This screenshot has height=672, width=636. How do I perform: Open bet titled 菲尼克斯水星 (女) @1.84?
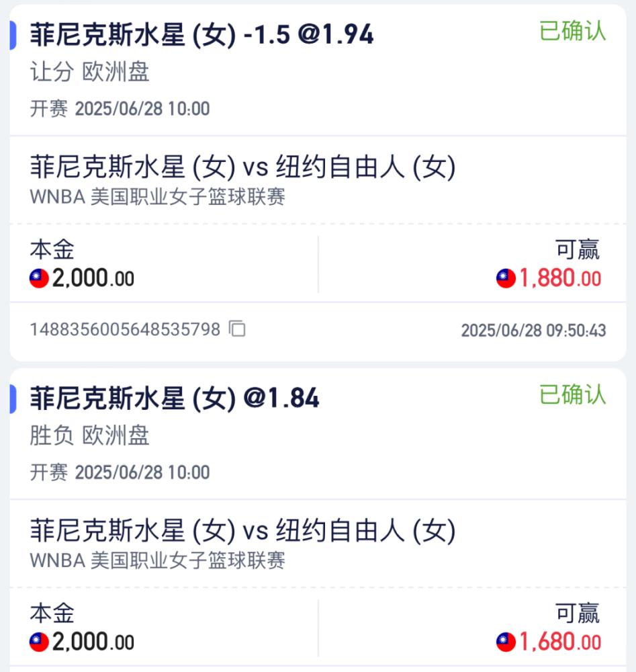point(175,398)
